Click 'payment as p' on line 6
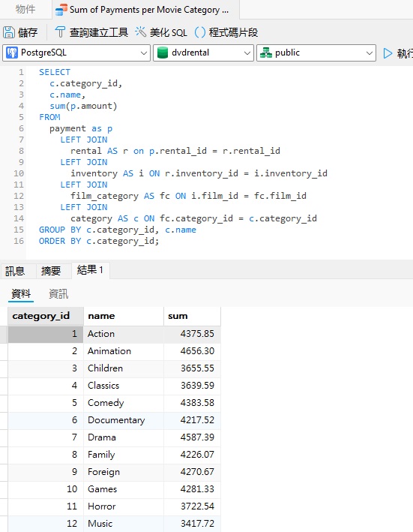The width and height of the screenshot is (413, 532). [x=81, y=129]
